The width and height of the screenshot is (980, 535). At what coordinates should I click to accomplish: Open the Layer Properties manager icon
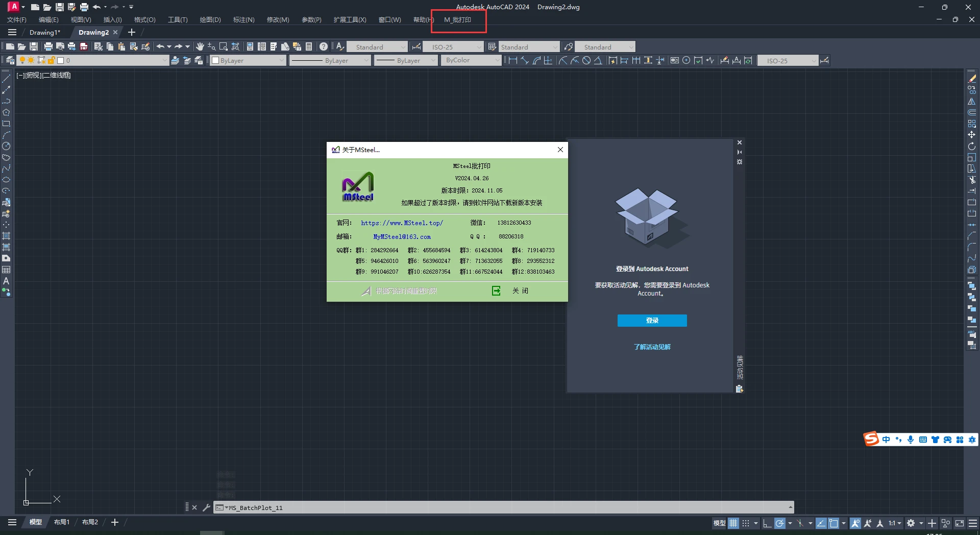(10, 60)
